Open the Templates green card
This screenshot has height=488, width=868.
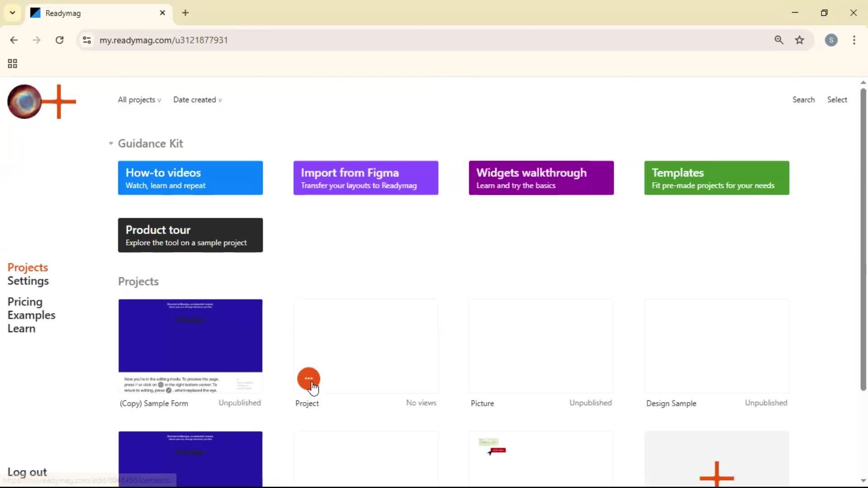(717, 178)
